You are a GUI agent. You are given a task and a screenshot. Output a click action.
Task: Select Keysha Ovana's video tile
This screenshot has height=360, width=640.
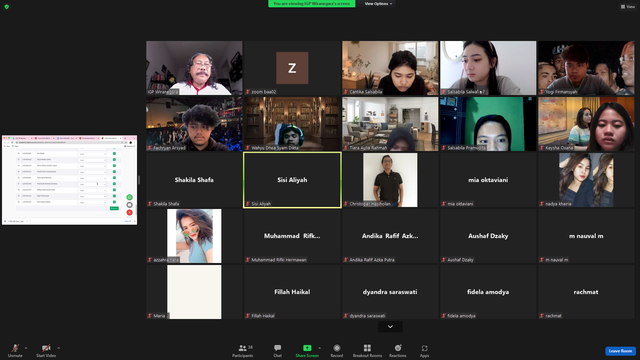pyautogui.click(x=586, y=124)
